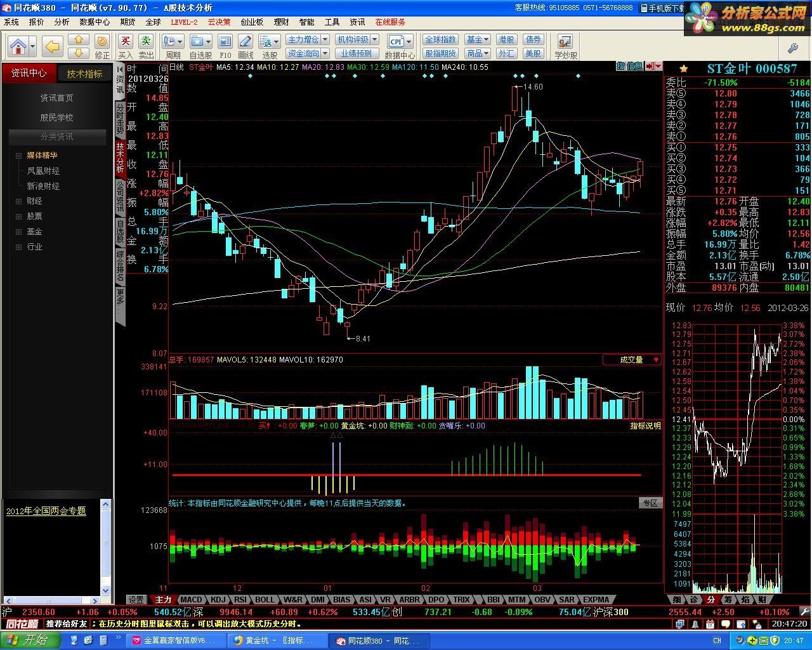
Task: Click the left panel scrollbar down arrow
Action: [x=106, y=590]
